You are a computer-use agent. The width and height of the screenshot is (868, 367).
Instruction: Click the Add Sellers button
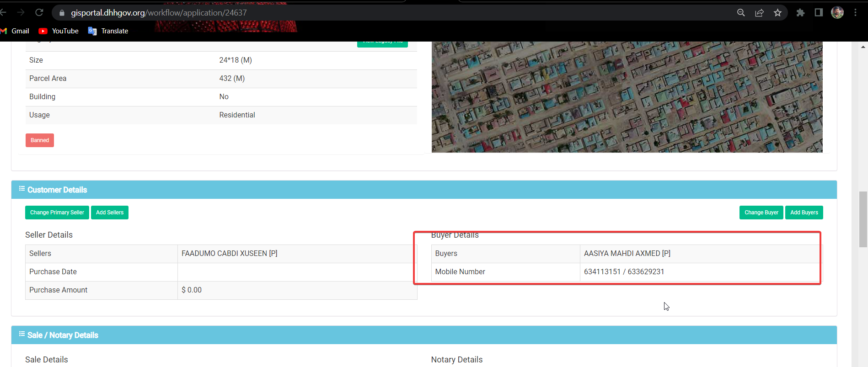110,213
